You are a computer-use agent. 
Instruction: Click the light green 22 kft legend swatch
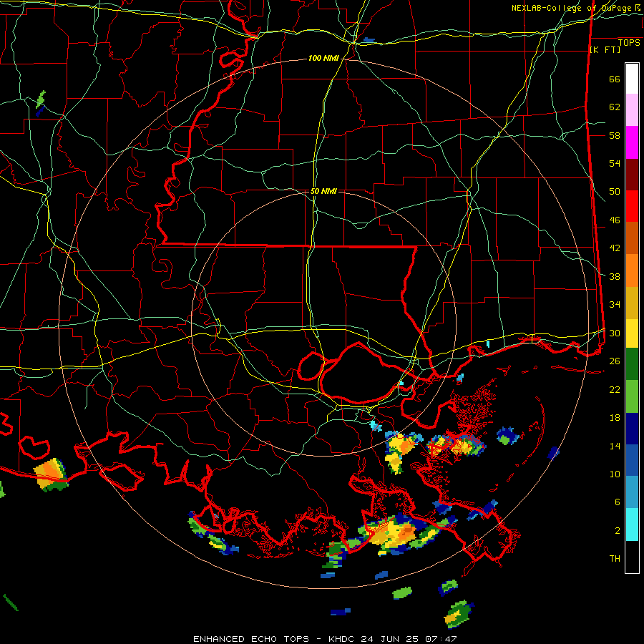pos(632,396)
